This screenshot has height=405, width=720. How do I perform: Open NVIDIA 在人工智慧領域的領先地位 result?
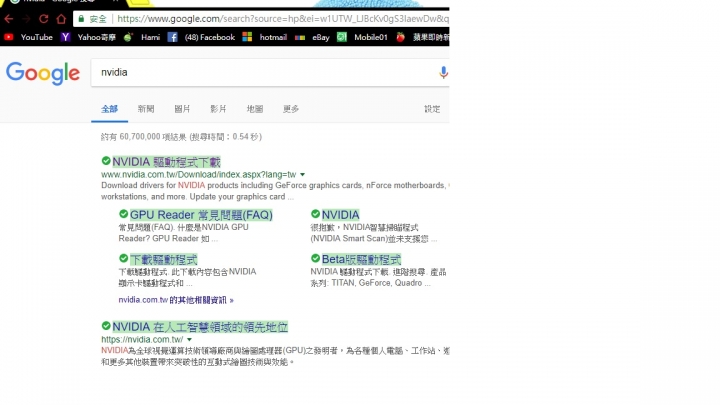(x=200, y=326)
